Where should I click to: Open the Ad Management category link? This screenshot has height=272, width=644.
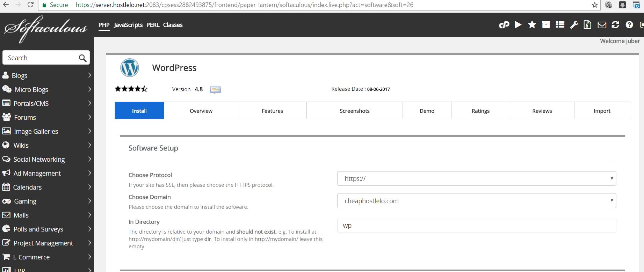tap(37, 173)
